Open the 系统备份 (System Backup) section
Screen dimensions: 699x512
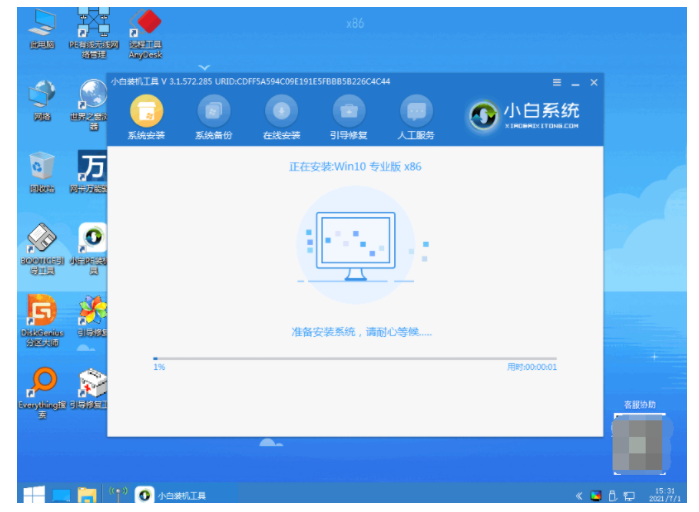pyautogui.click(x=214, y=117)
